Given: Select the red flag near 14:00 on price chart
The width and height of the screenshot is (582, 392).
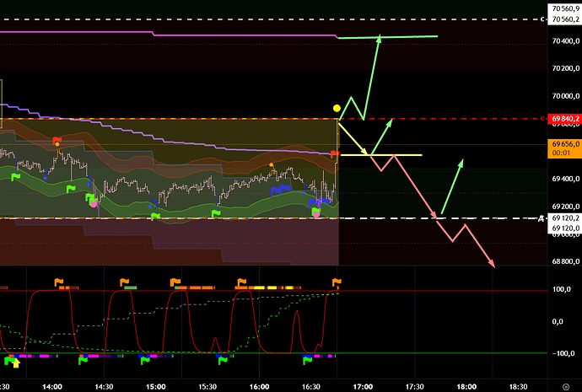Looking at the screenshot, I should 57,139.
